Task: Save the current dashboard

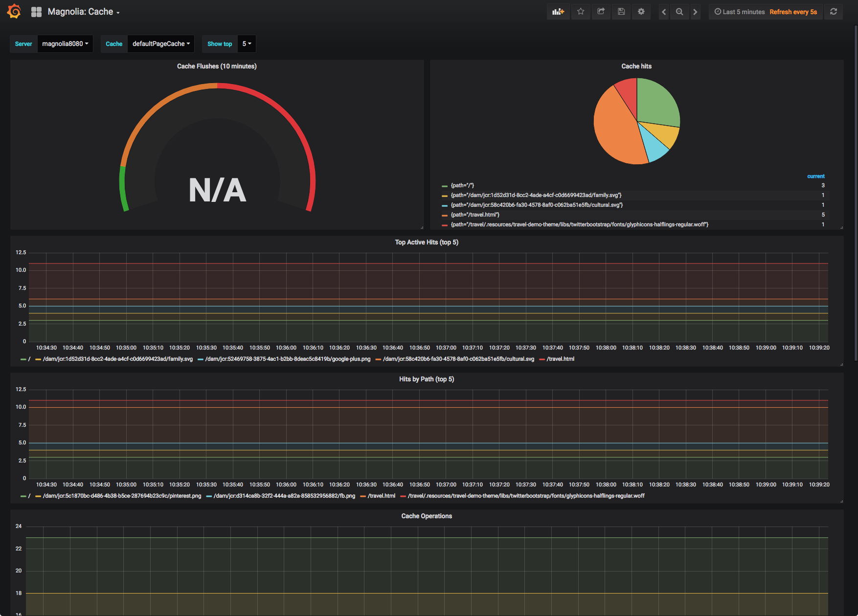Action: pyautogui.click(x=621, y=11)
